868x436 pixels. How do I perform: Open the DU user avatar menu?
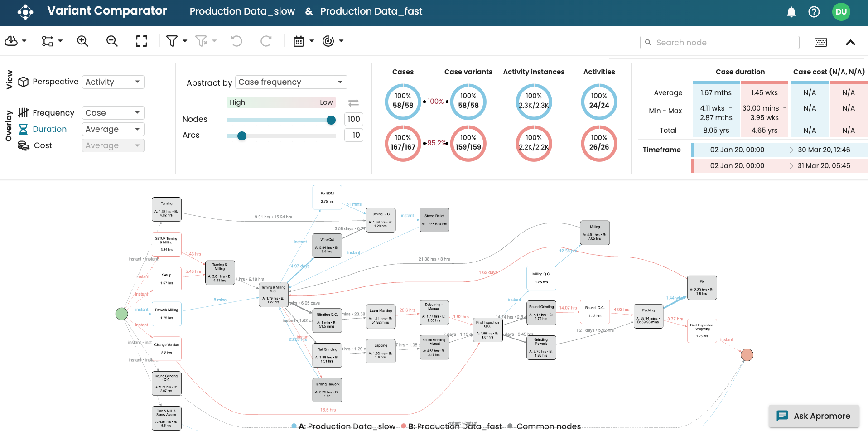[x=841, y=12]
